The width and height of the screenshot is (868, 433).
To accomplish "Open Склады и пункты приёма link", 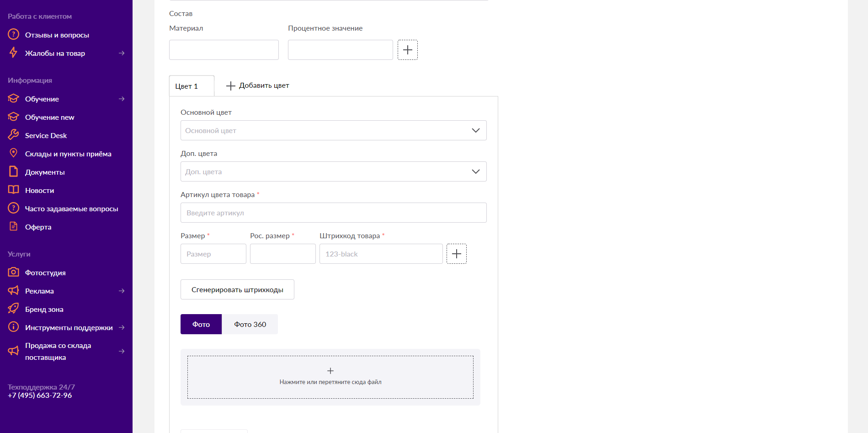I will point(68,154).
